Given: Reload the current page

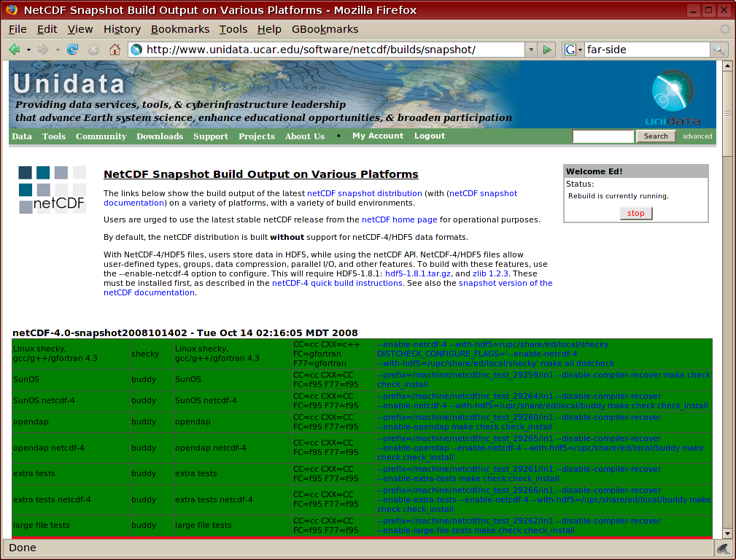Looking at the screenshot, I should 72,50.
